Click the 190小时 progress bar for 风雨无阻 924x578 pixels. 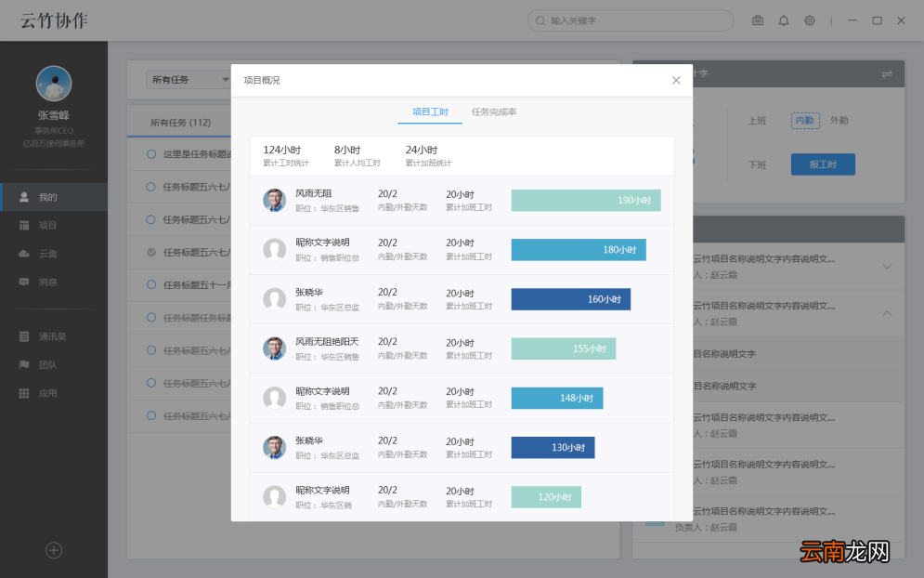point(586,201)
